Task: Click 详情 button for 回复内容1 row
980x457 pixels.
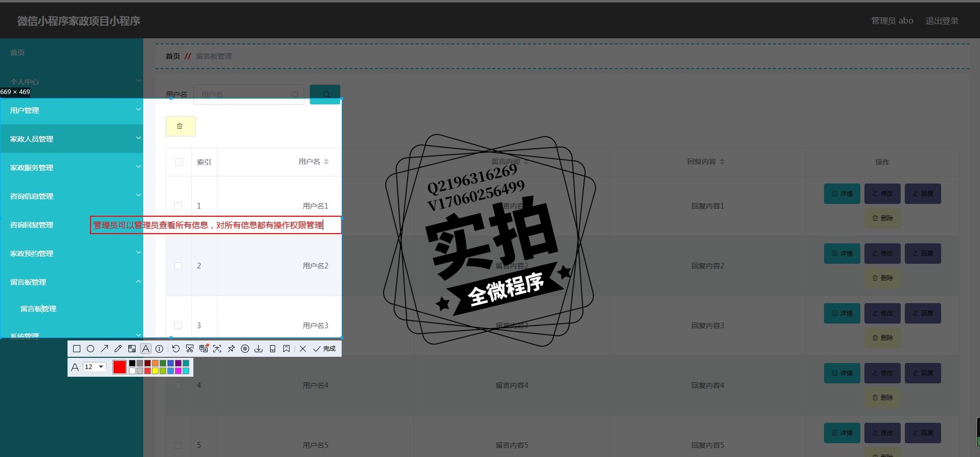Action: [x=842, y=194]
